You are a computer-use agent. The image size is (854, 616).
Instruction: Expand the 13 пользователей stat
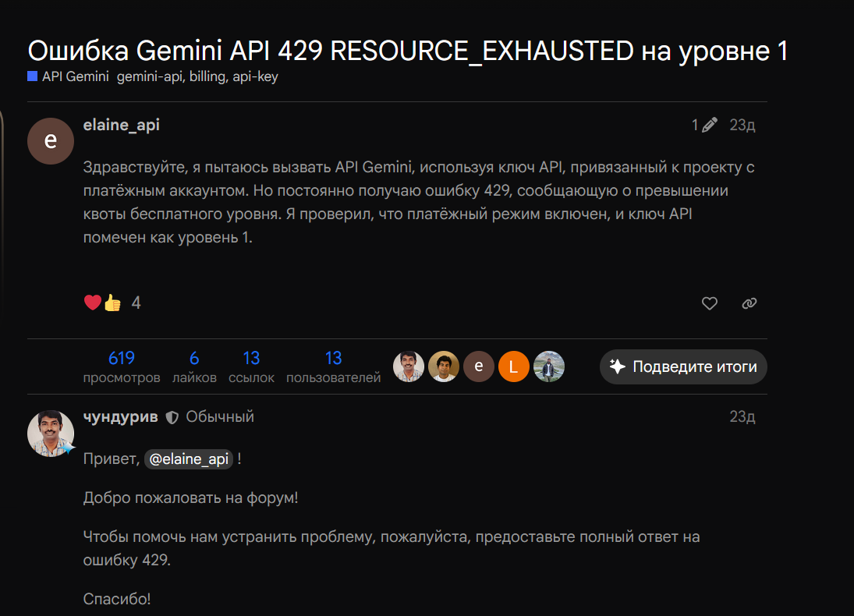coord(333,366)
